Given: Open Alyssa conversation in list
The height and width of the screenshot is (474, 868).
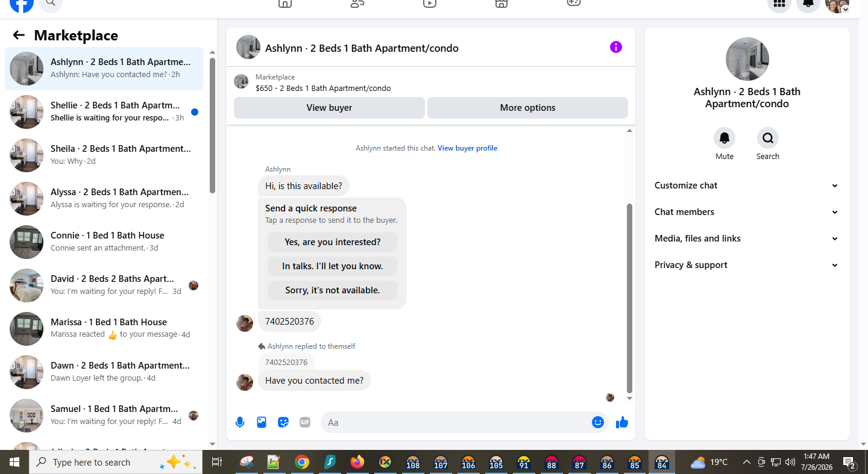Looking at the screenshot, I should 104,199.
